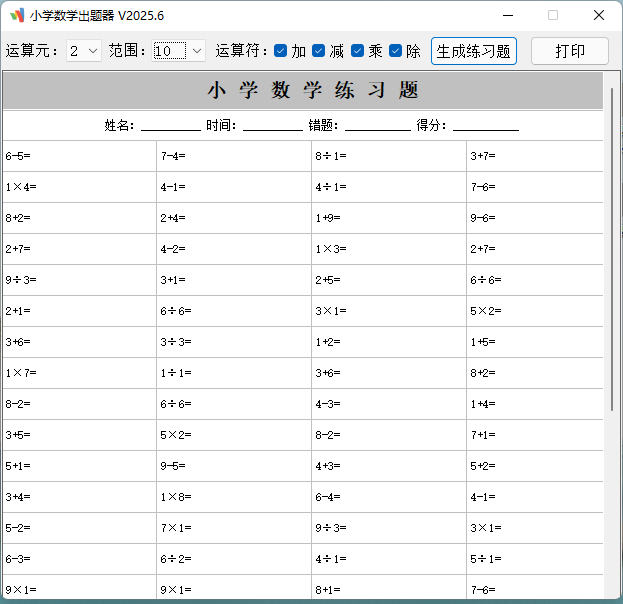This screenshot has width=623, height=604.
Task: Click the 6-3= exercise cell
Action: [x=79, y=559]
